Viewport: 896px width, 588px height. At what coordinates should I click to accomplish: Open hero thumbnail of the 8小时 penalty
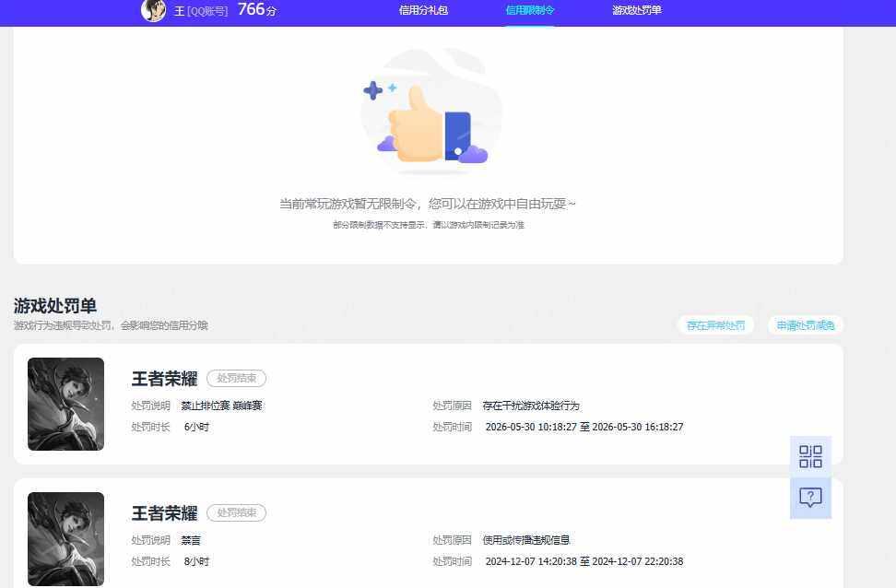pyautogui.click(x=65, y=539)
